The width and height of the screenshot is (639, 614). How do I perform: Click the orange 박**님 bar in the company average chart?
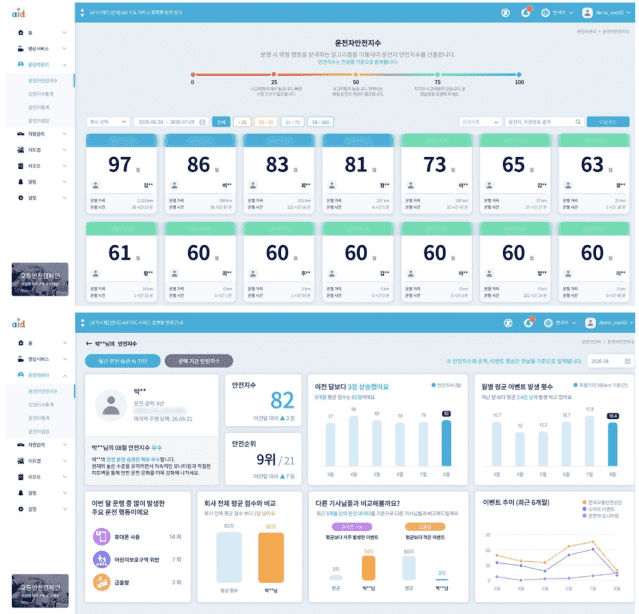coord(271,558)
